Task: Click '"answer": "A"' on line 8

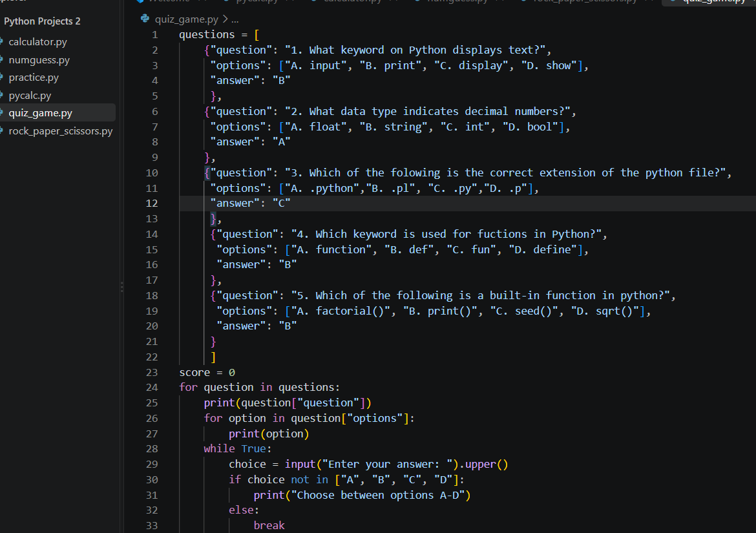Action: [250, 142]
